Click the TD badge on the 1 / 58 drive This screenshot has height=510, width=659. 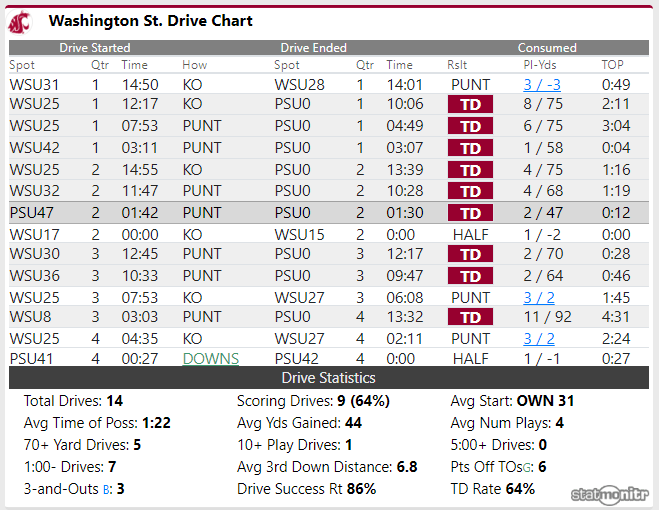point(470,148)
